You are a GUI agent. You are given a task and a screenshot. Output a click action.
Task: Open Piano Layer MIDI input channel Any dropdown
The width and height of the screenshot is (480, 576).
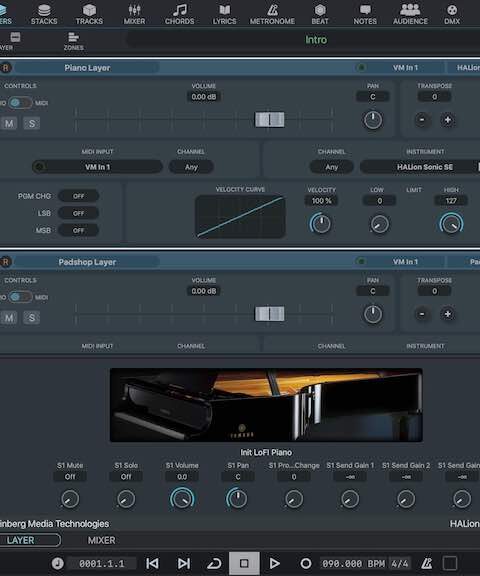pyautogui.click(x=191, y=167)
